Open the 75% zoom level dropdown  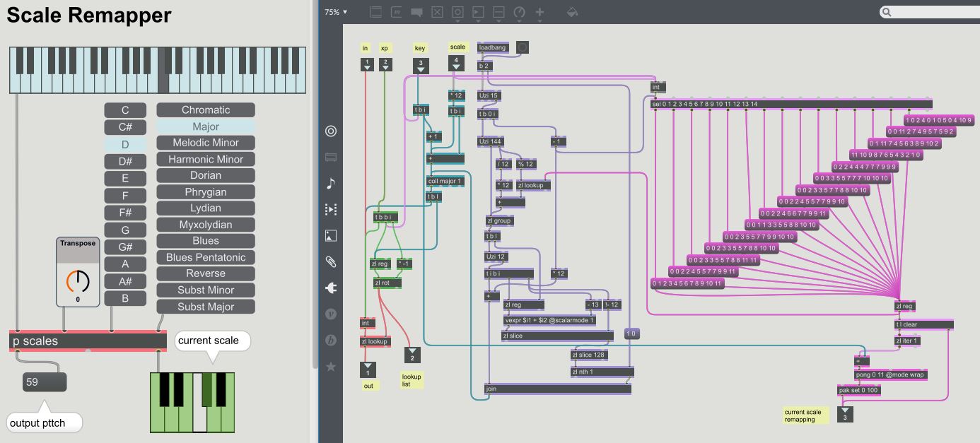pyautogui.click(x=336, y=12)
